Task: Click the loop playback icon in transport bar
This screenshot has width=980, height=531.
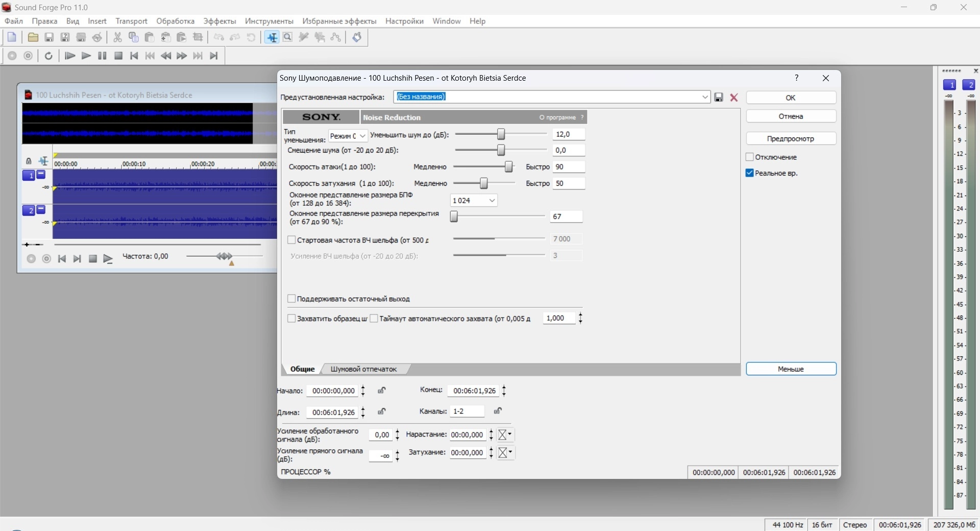Action: 48,56
